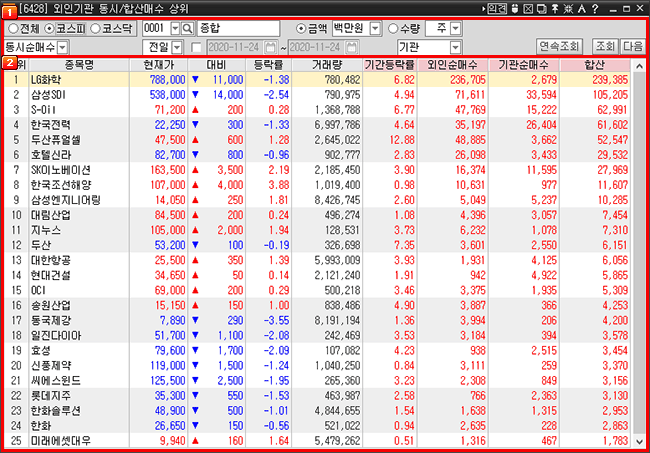Toggle the date range checkbox
650x453 pixels.
pyautogui.click(x=196, y=47)
